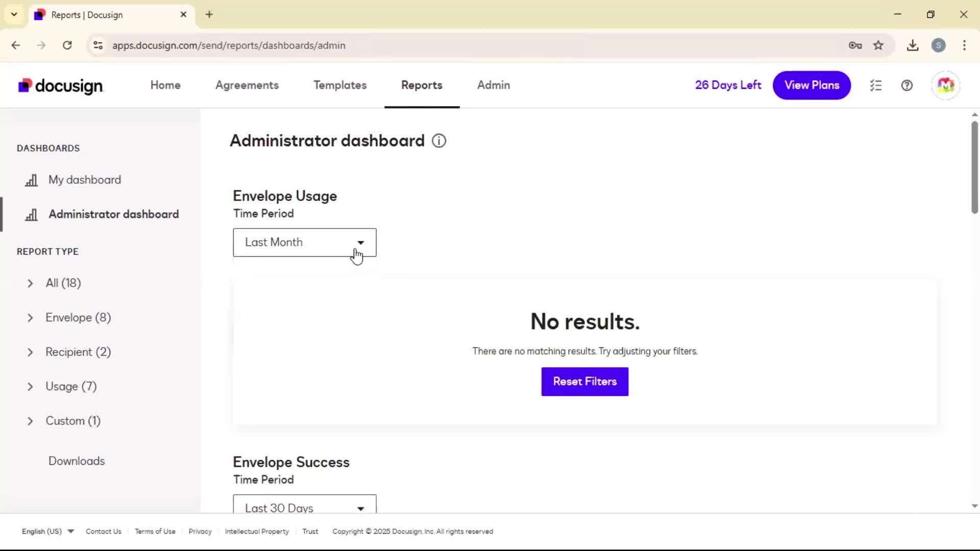Click the password key icon
Image resolution: width=980 pixels, height=551 pixels.
(855, 45)
